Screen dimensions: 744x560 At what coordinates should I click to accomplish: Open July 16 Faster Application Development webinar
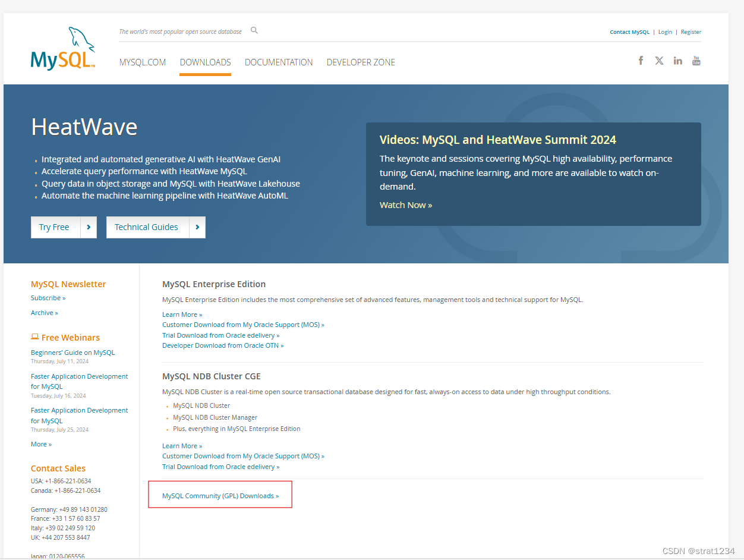(x=80, y=381)
